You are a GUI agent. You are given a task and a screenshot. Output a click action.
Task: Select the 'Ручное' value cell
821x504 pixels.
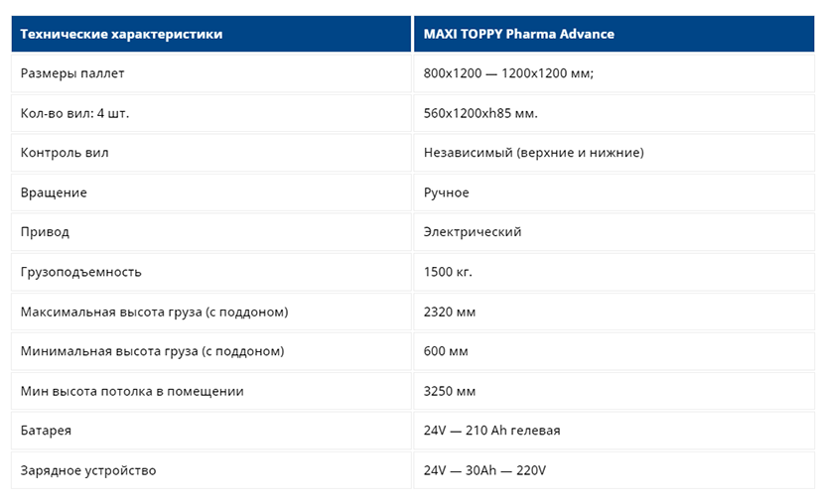[615, 192]
